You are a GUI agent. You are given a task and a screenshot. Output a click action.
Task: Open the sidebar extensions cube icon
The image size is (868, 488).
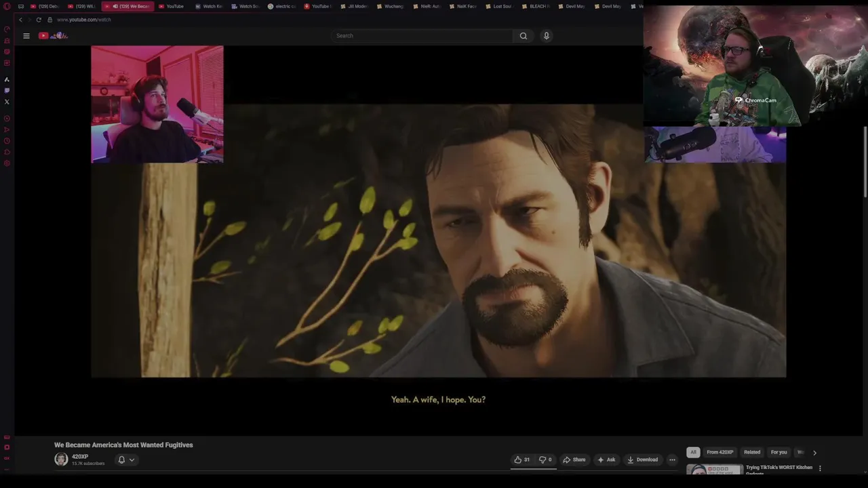(7, 152)
